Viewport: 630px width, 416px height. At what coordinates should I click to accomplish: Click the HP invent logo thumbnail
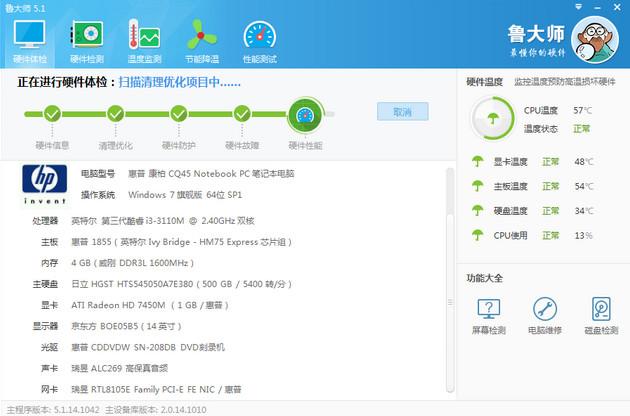(45, 184)
